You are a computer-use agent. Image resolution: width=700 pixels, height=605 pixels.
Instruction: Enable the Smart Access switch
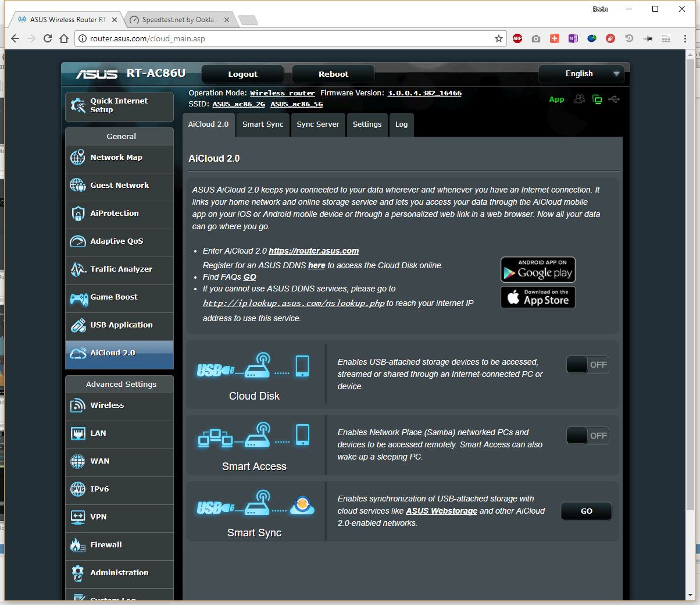click(587, 436)
